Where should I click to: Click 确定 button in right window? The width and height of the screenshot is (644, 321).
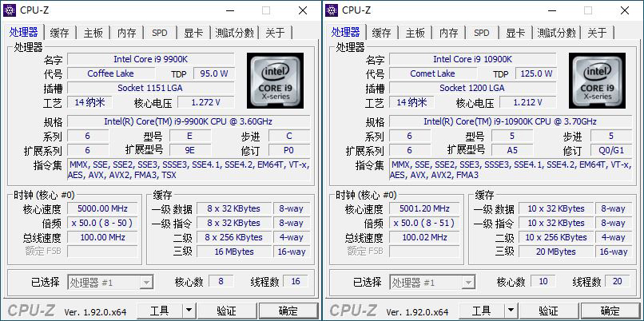tap(610, 311)
